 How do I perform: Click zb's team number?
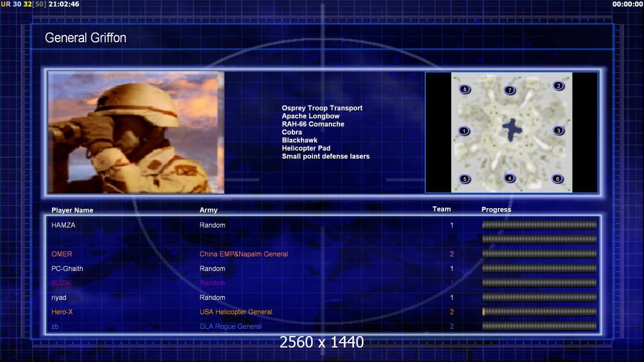452,327
